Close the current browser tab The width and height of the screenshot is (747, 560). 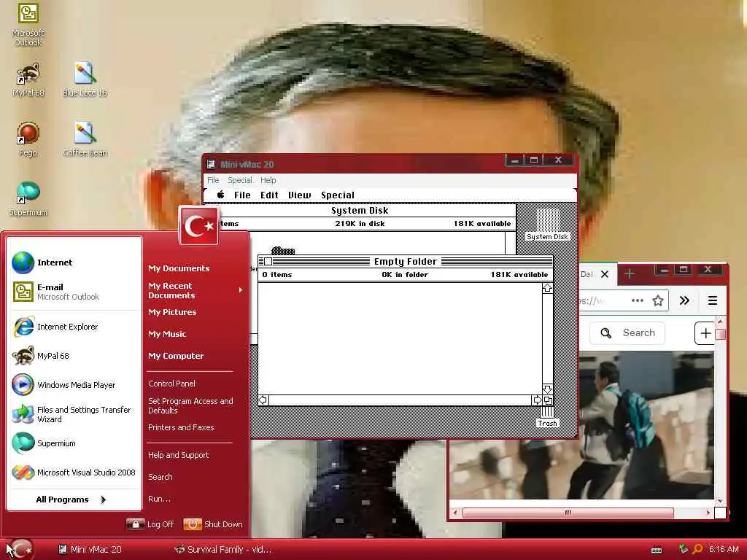click(x=605, y=274)
